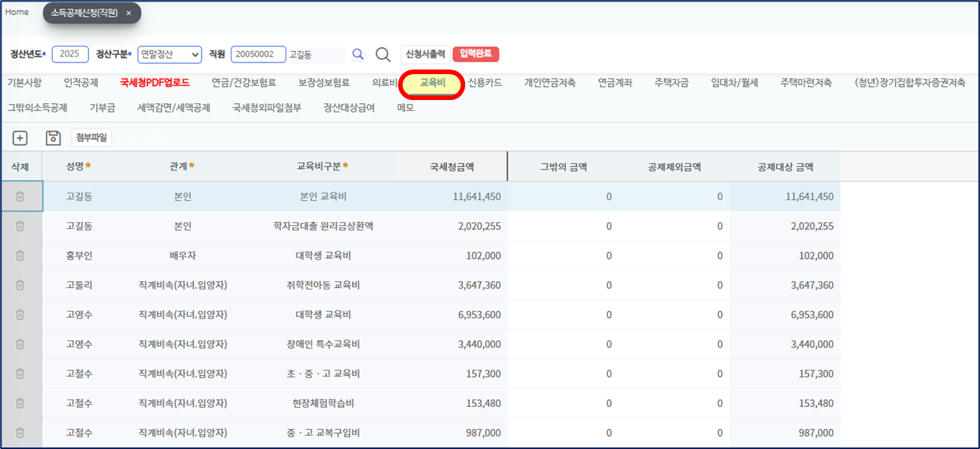Delete the 학자금대출 원리금상환액 row via trash icon
The height and width of the screenshot is (449, 980).
point(20,226)
